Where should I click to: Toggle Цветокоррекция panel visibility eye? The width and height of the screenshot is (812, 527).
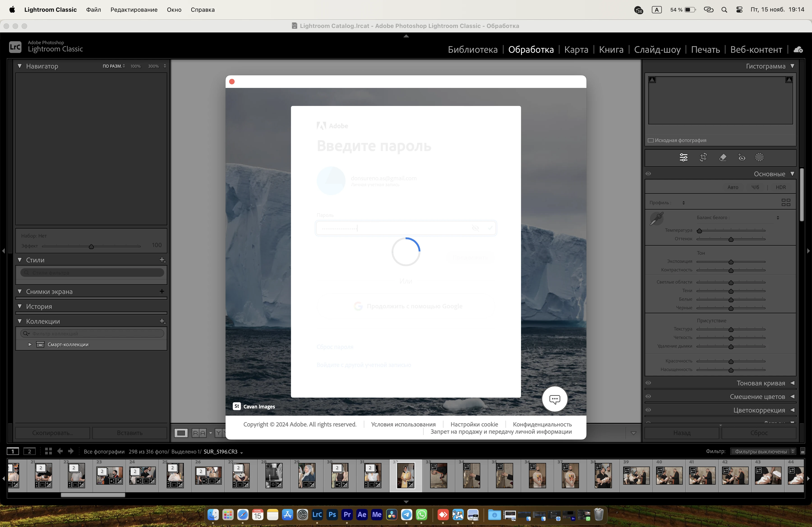click(648, 410)
